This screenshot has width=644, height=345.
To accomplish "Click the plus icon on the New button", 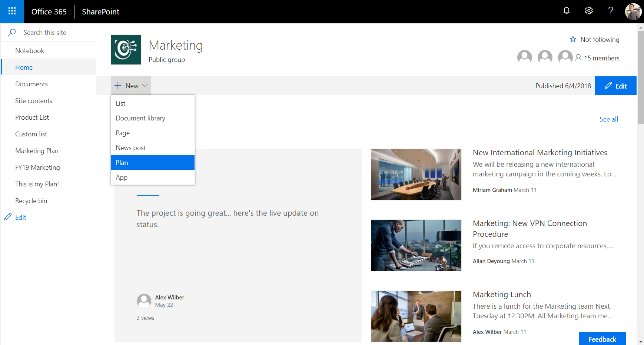I will coord(118,85).
